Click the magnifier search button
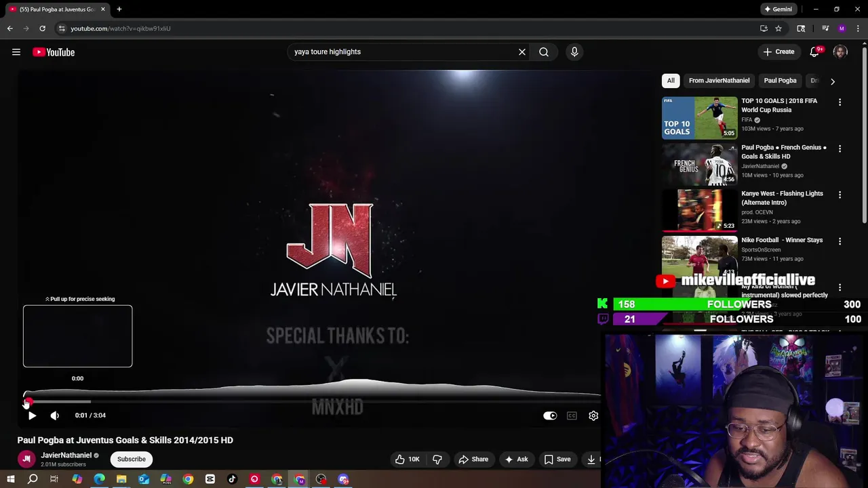Image resolution: width=868 pixels, height=488 pixels. [x=544, y=52]
